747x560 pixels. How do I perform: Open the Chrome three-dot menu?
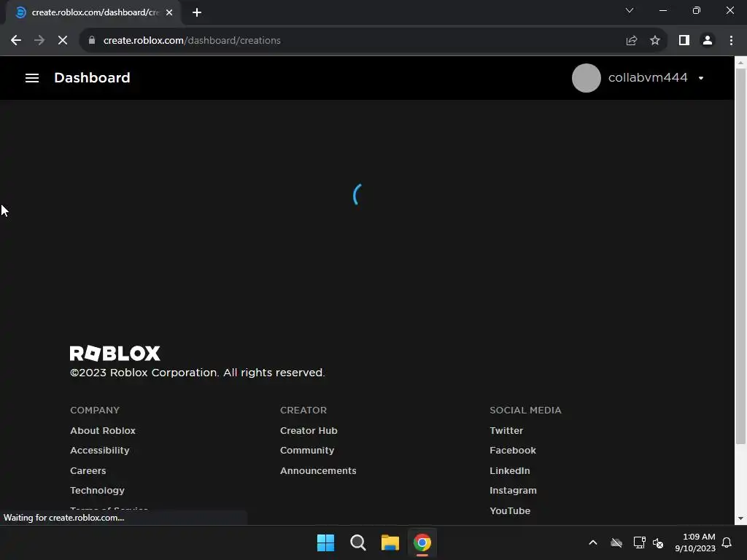(x=731, y=41)
